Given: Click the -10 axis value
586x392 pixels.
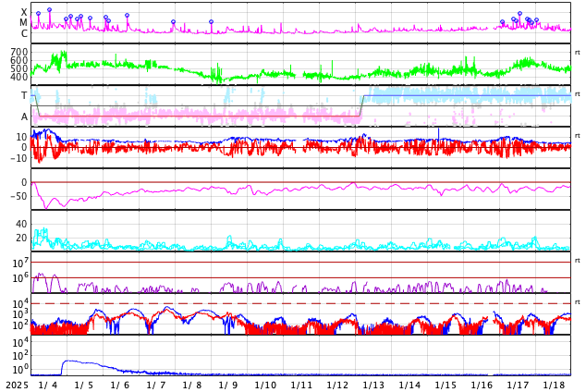Looking at the screenshot, I should (18, 158).
